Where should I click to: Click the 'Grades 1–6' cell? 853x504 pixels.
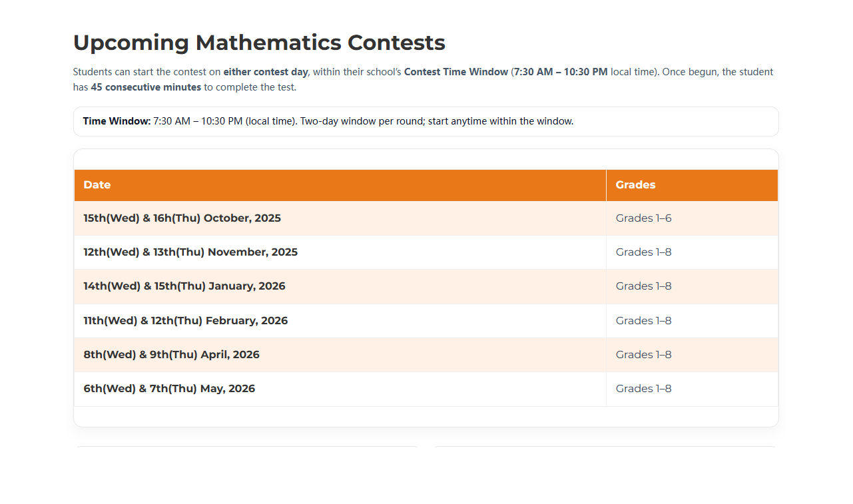tap(643, 218)
